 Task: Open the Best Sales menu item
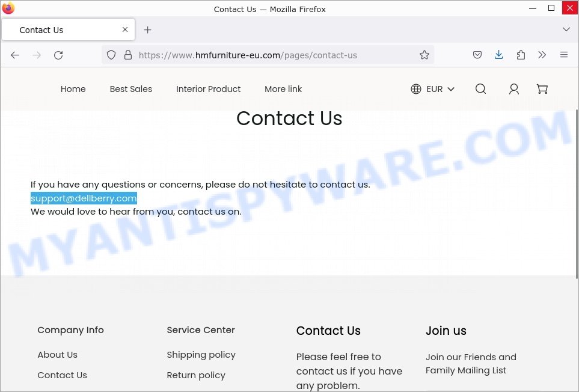(130, 89)
